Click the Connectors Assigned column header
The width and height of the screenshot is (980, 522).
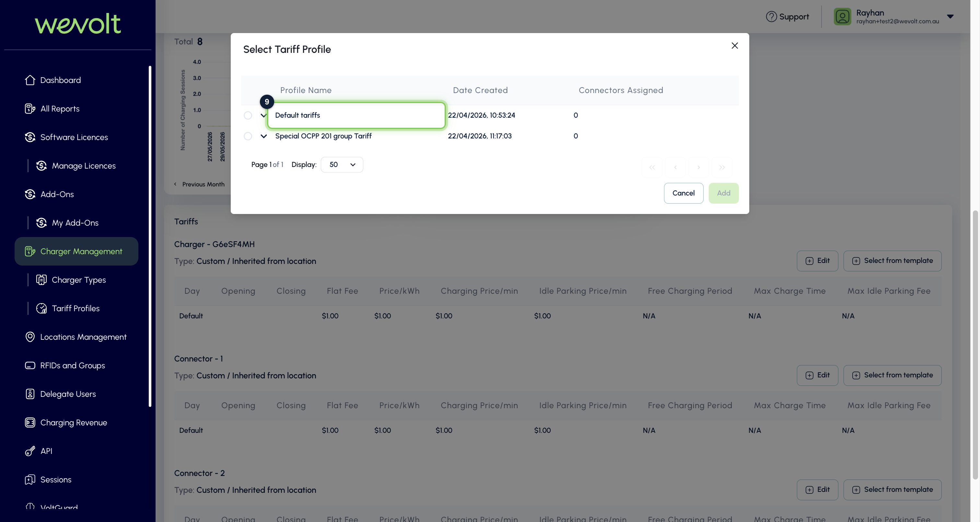(x=621, y=90)
